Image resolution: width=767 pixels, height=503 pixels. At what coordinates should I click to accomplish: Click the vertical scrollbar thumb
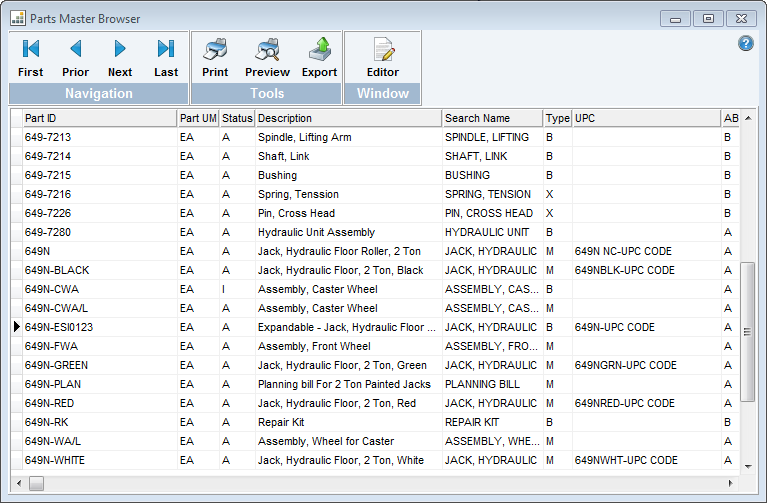tap(747, 332)
